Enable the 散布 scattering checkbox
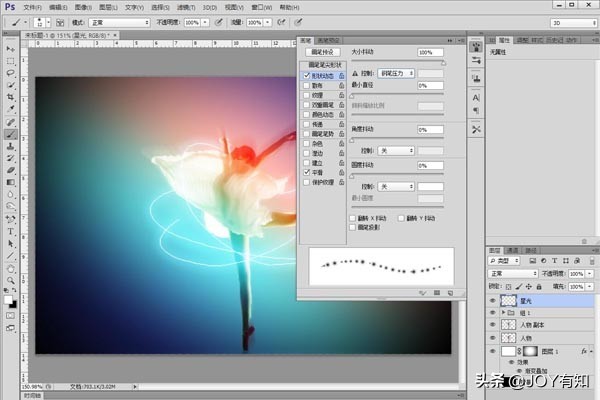600x400 pixels. click(x=306, y=85)
